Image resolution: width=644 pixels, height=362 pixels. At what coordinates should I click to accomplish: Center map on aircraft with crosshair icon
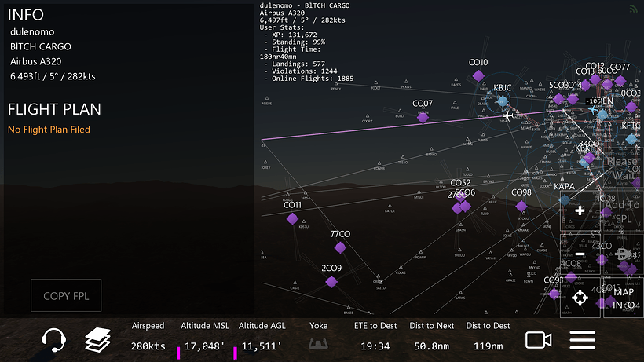click(x=580, y=298)
